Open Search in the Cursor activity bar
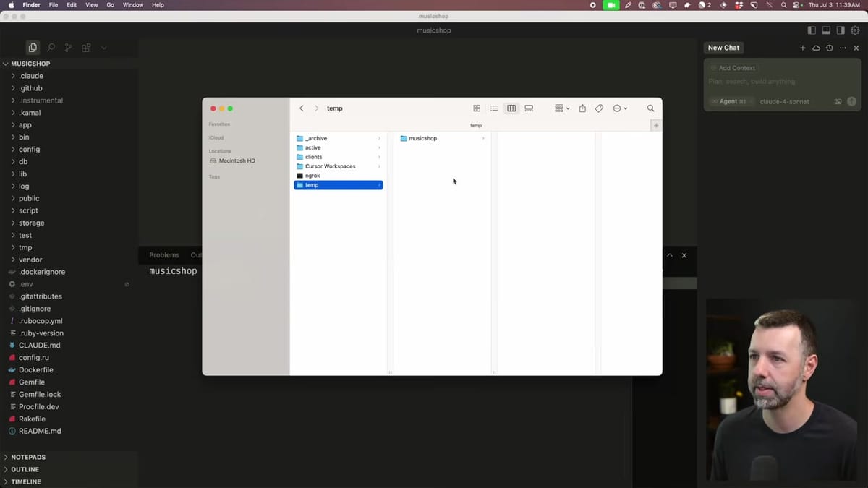868x488 pixels. click(x=51, y=48)
